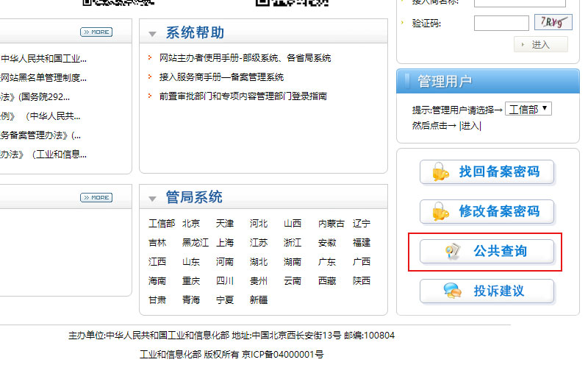Viewport: 588px width, 365px height.
Task: Open the 法》(国务院292... link
Action: click(x=35, y=97)
